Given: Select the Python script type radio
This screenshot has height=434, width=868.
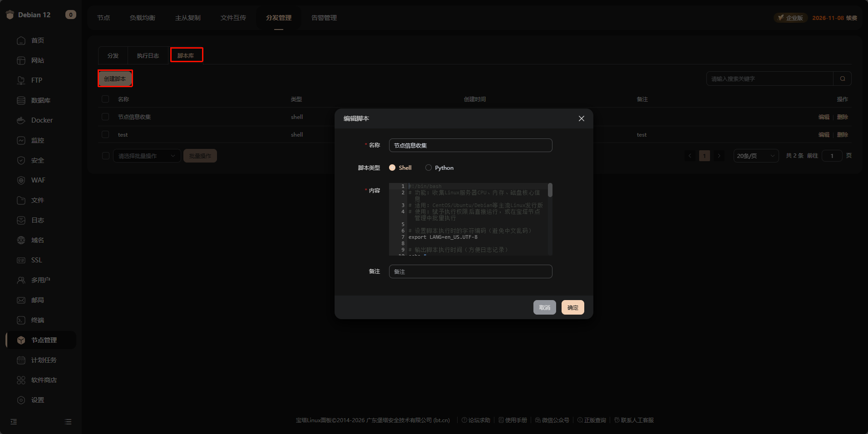Looking at the screenshot, I should point(428,168).
